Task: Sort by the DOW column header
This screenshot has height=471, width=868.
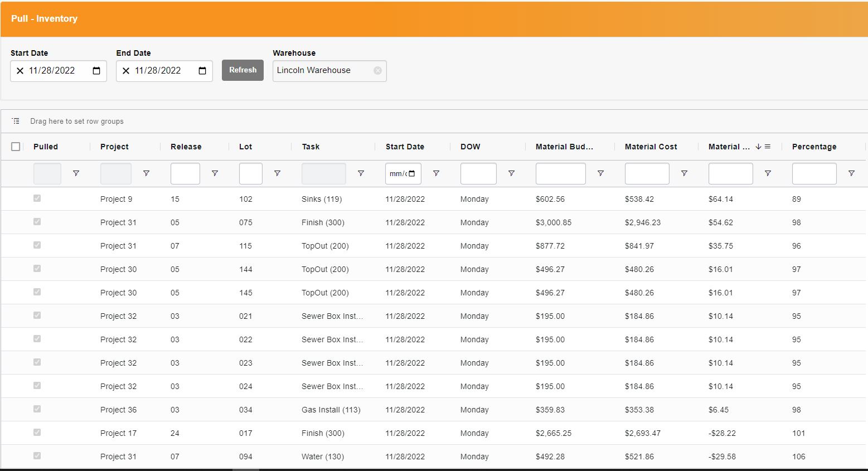Action: point(470,147)
